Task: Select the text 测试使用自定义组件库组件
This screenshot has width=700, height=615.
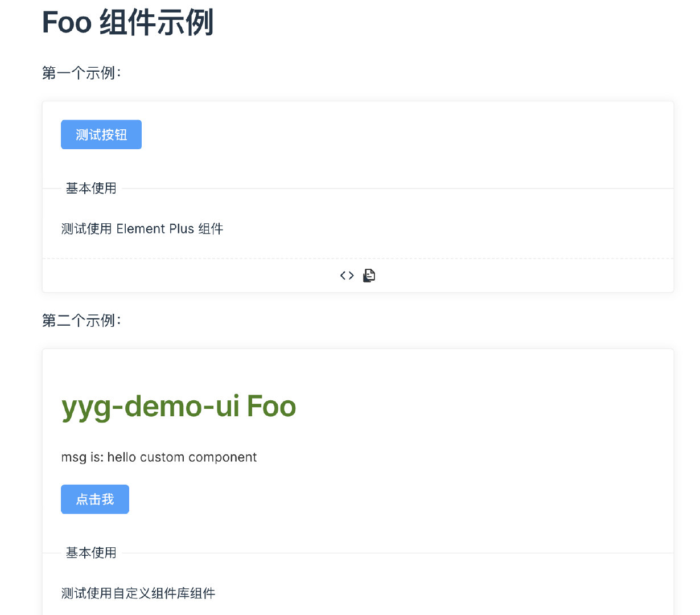Action: pyautogui.click(x=138, y=593)
